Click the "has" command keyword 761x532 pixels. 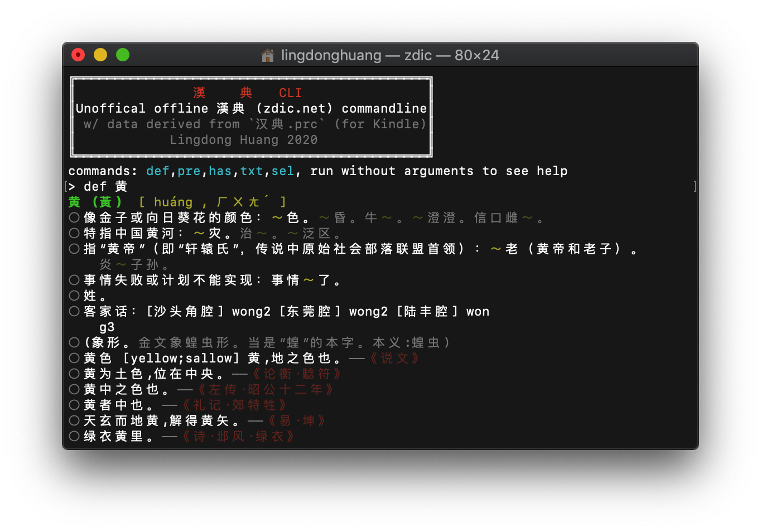coord(220,171)
